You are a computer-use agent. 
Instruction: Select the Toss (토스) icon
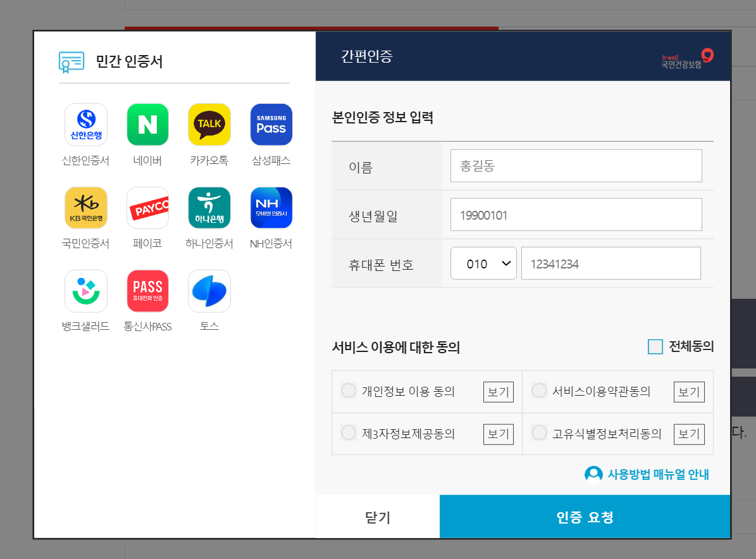coord(209,291)
